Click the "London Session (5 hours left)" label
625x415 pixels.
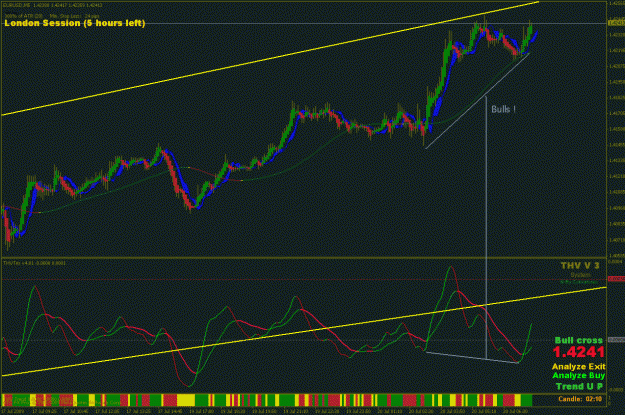coord(75,23)
